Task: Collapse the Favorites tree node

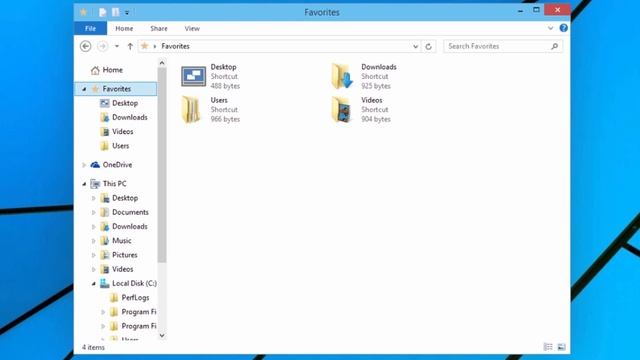Action: click(84, 89)
